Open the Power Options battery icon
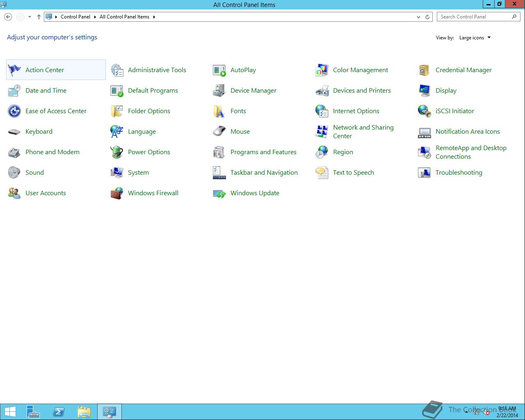525x420 pixels. (x=117, y=152)
